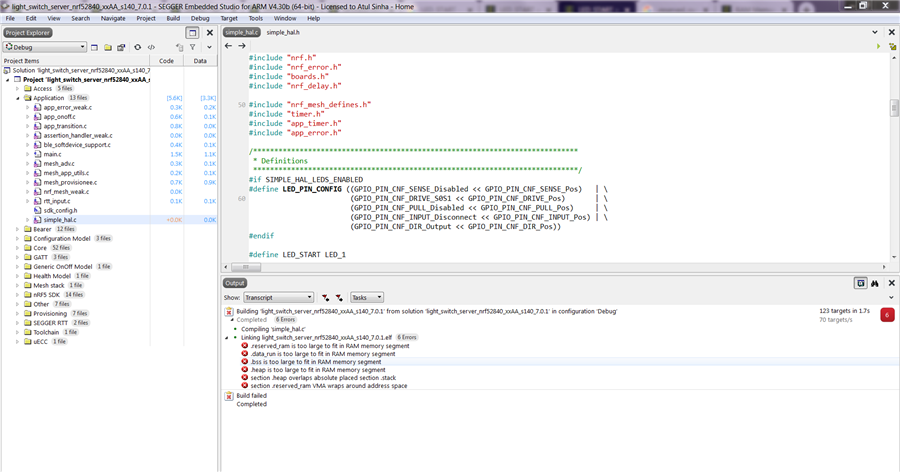Click the Compiling 'simple_hal.c' entry
Screen dimensions: 900x472
tap(273, 329)
